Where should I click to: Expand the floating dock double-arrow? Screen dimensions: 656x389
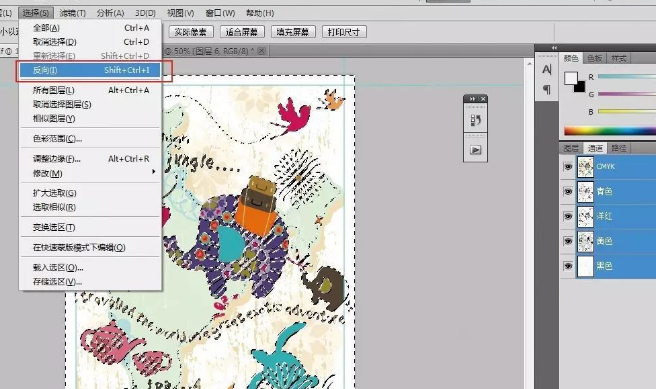click(472, 99)
